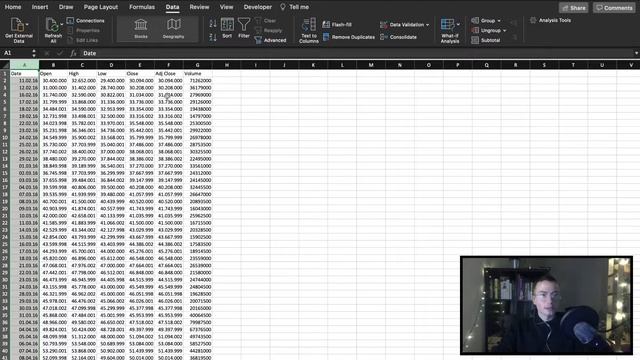Click the Select All corner triangle

5,65
